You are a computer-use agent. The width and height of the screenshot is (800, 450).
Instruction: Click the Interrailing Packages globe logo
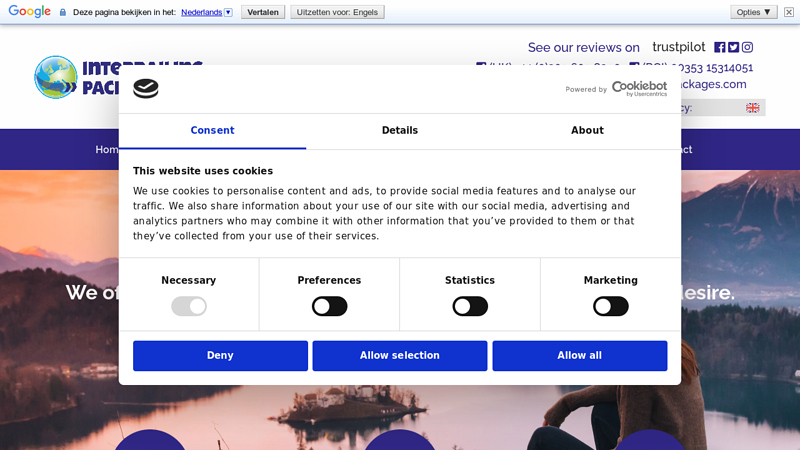pos(56,77)
